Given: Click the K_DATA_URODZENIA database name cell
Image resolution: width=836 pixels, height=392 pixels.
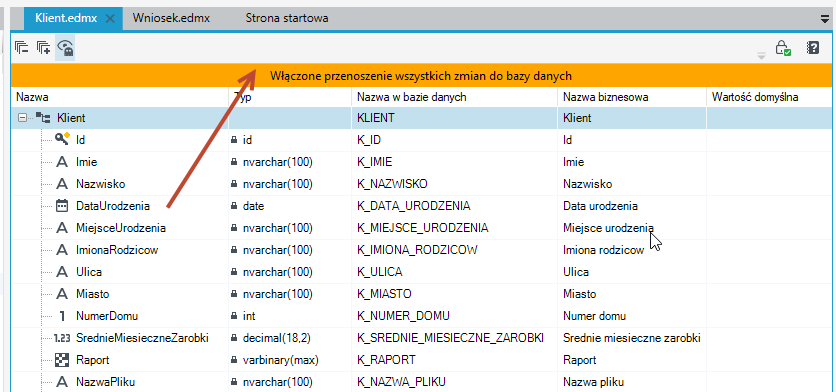Looking at the screenshot, I should point(455,206).
